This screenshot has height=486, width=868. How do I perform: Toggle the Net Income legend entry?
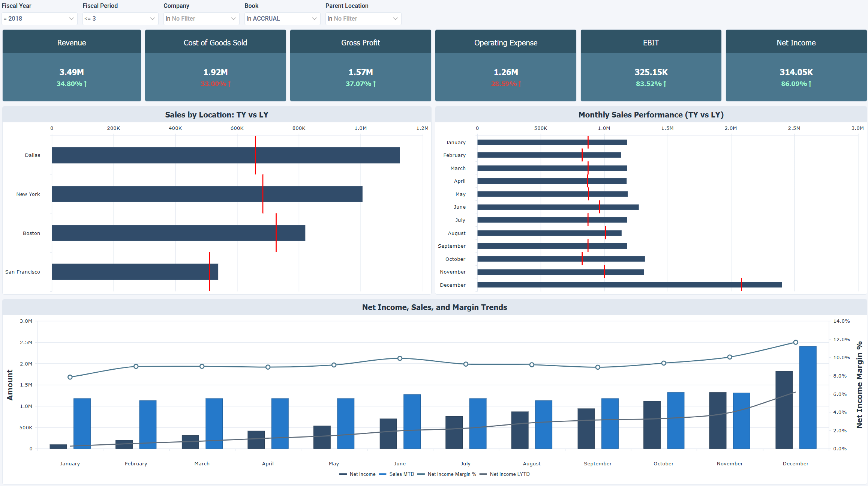pyautogui.click(x=362, y=474)
